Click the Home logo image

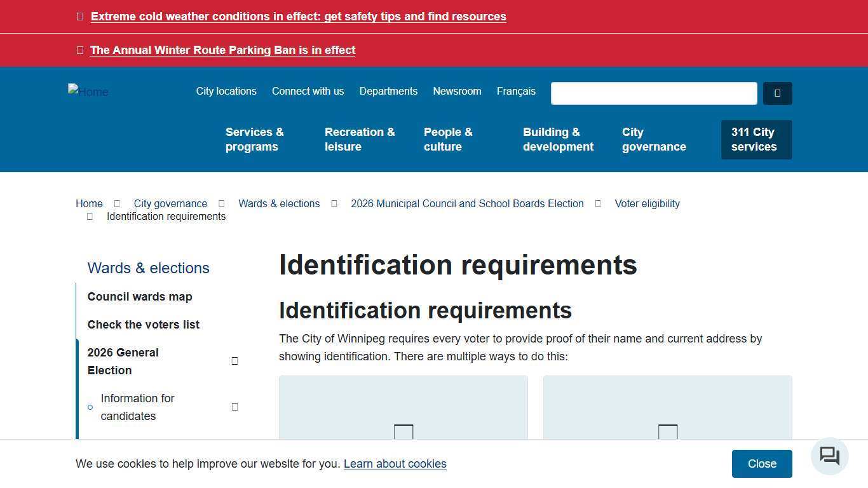tap(88, 91)
